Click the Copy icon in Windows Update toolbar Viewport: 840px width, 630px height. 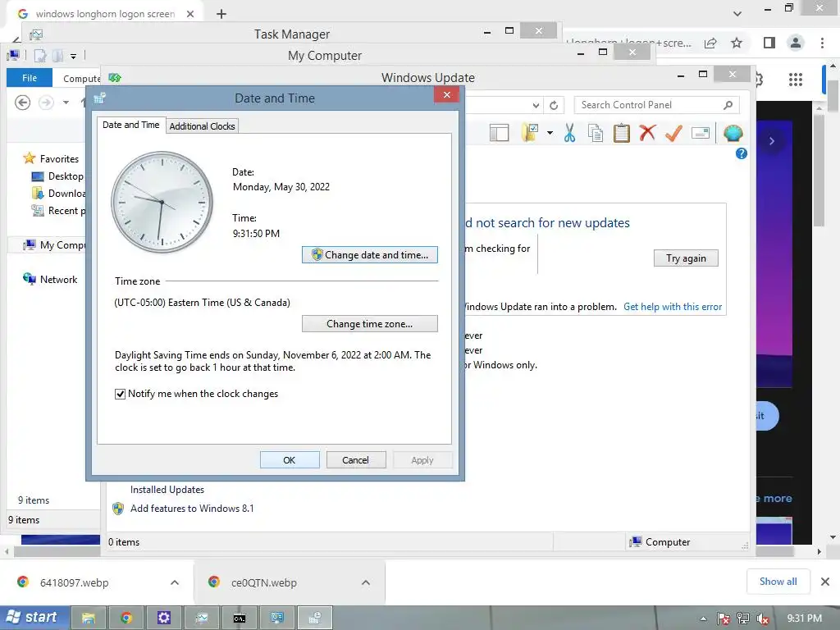[596, 132]
